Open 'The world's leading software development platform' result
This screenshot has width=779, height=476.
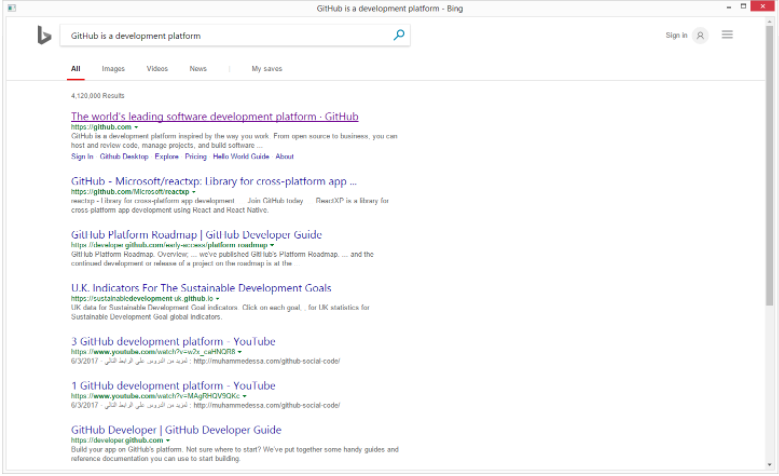(x=215, y=116)
